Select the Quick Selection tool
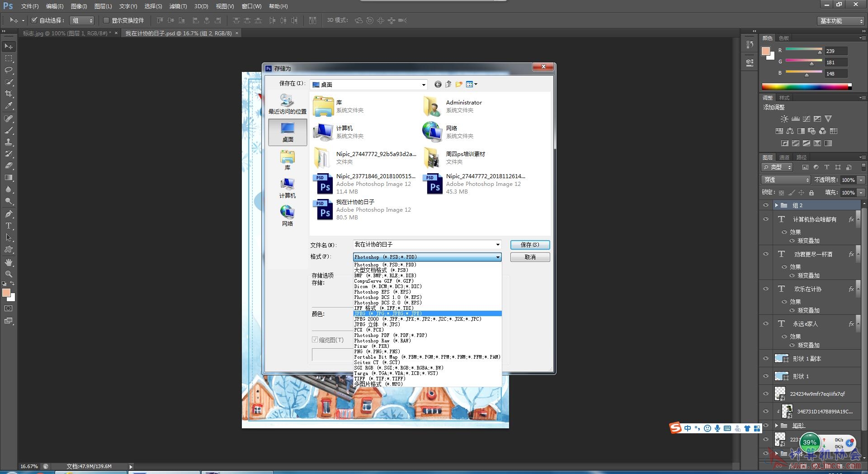Image resolution: width=868 pixels, height=474 pixels. [9, 82]
